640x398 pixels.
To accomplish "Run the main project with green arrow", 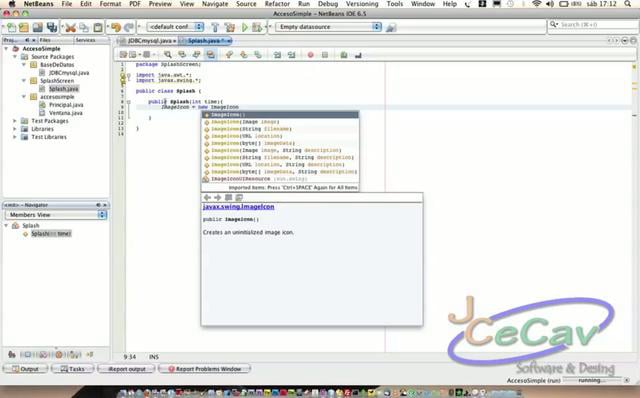I will [244, 27].
